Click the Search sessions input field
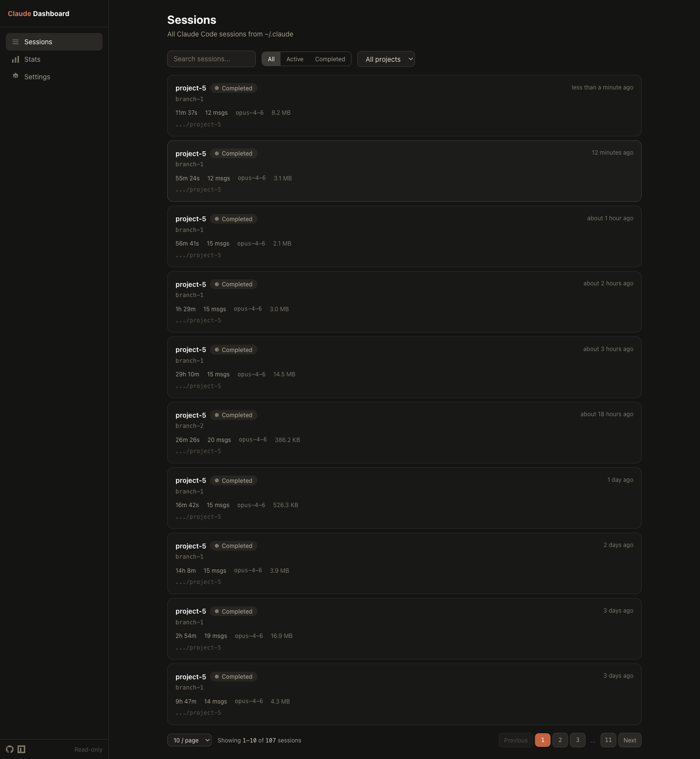Image resolution: width=700 pixels, height=759 pixels. coord(211,59)
